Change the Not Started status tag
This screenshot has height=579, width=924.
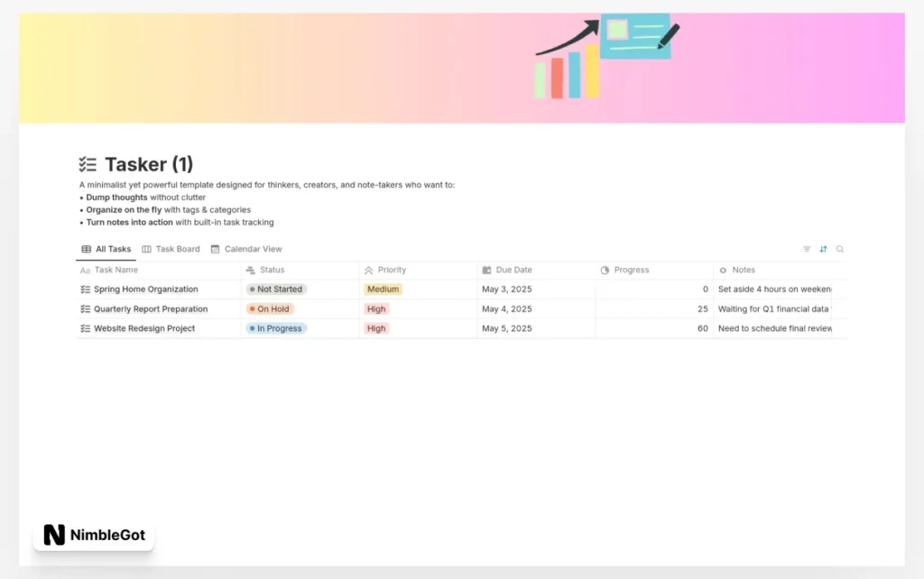coord(276,289)
